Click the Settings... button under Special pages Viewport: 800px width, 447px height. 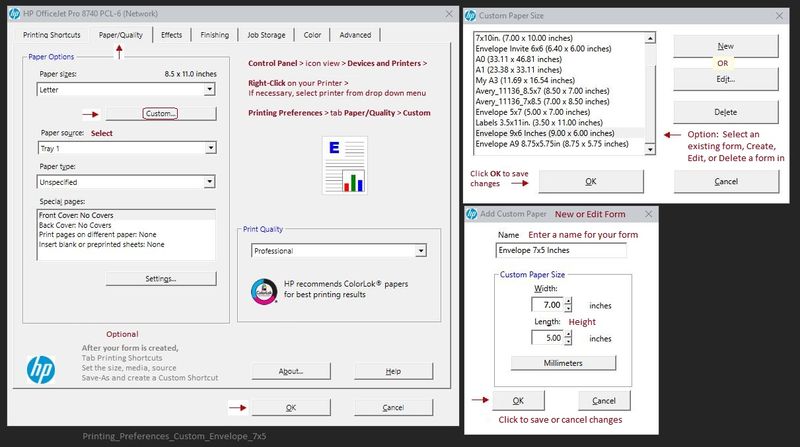click(161, 279)
